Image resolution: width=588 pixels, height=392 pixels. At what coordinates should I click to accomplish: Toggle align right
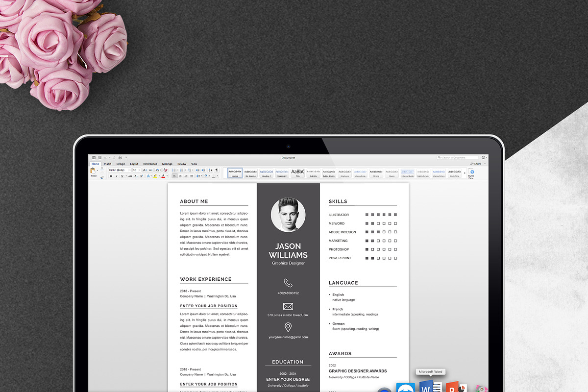pos(186,176)
